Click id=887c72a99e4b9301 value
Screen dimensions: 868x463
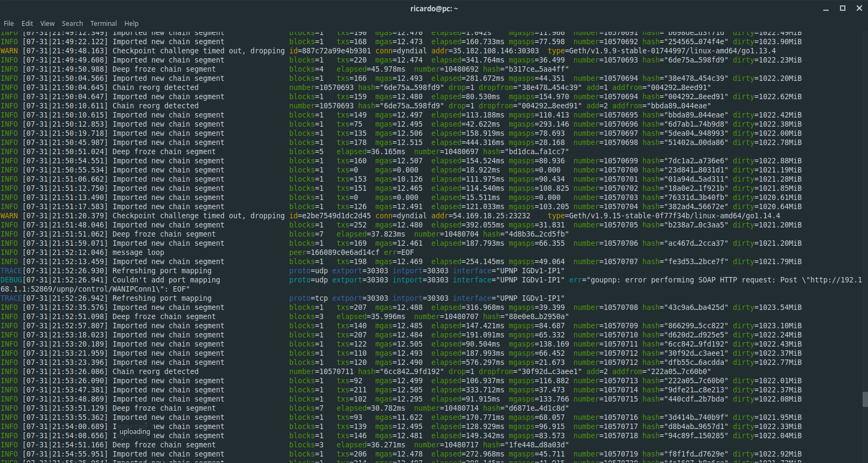(330, 51)
